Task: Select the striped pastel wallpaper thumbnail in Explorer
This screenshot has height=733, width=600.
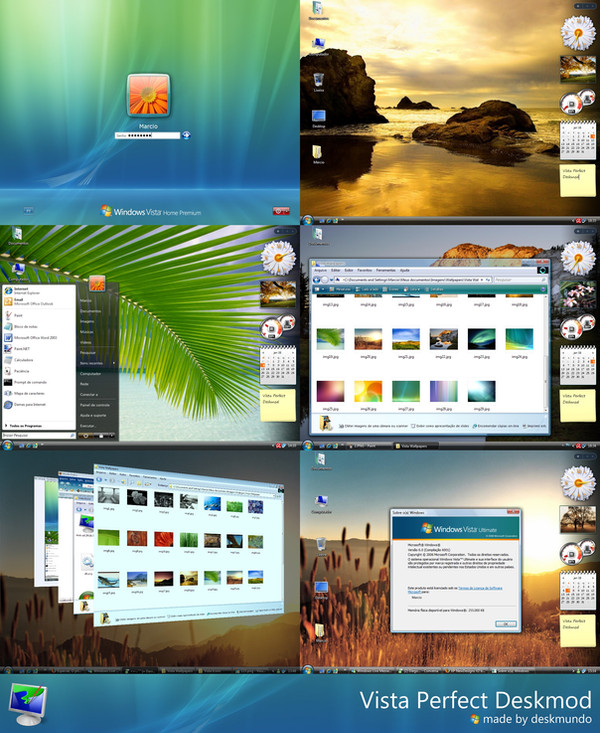Action: pos(444,391)
